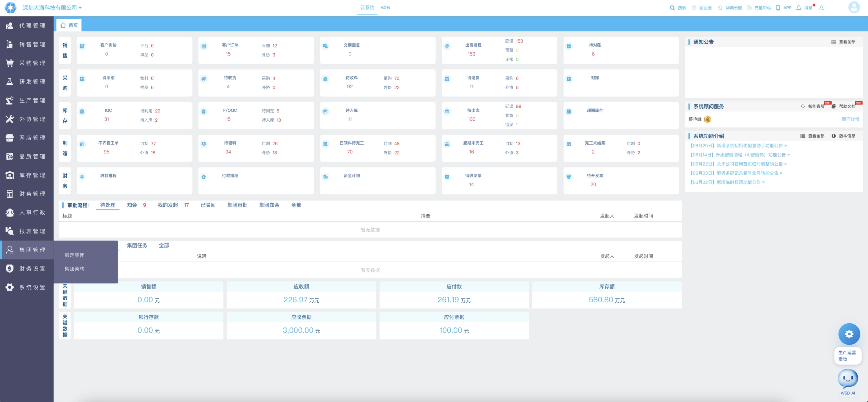Image resolution: width=868 pixels, height=402 pixels.
Task: Open 08月25日 新增系统初始化配置助手功能公告
Action: (738, 146)
